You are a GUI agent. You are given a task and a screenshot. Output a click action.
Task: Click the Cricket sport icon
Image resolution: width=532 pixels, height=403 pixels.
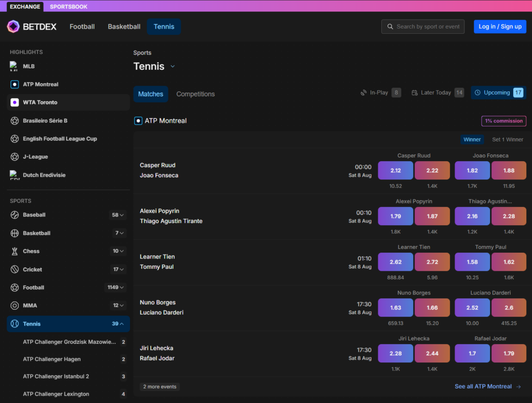pyautogui.click(x=15, y=269)
